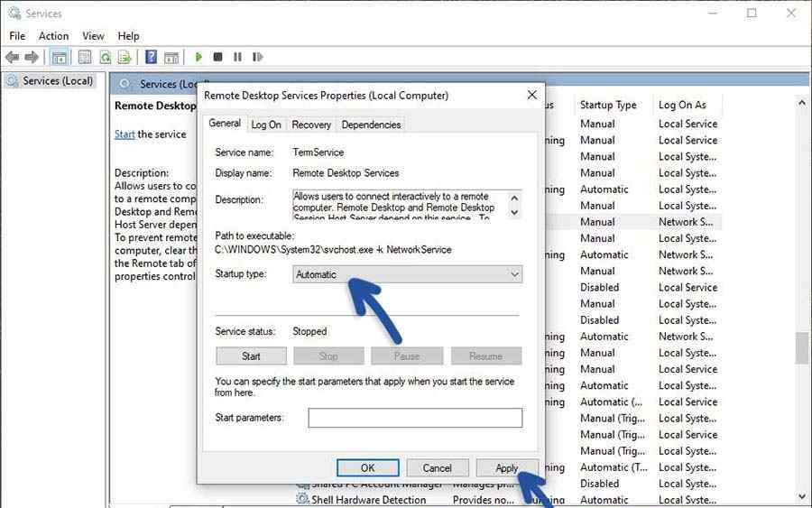Open the Action menu

click(54, 36)
